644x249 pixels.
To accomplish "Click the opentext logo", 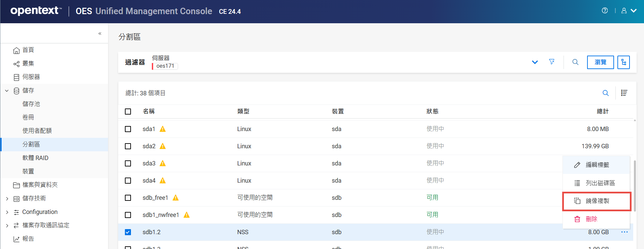I will click(x=36, y=11).
